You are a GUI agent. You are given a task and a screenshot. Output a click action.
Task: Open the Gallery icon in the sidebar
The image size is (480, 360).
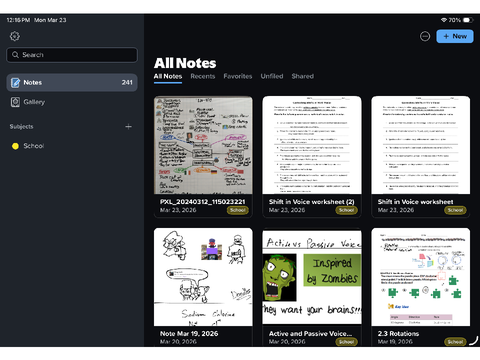pos(15,102)
